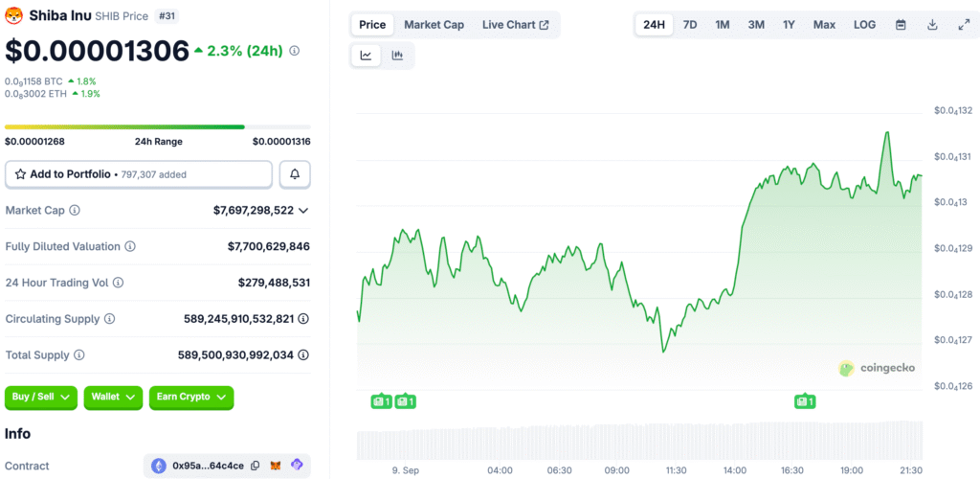Image resolution: width=980 pixels, height=479 pixels.
Task: Click the purple icon after MetaMask
Action: coord(297,466)
